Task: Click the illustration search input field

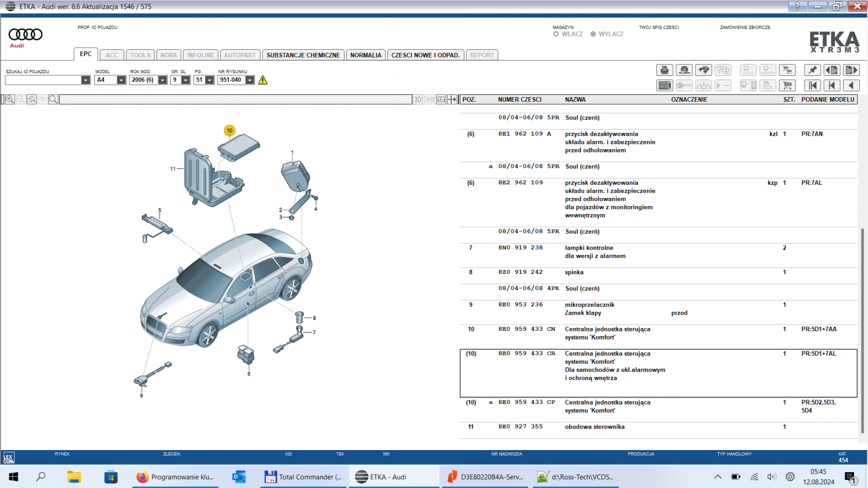Action: point(235,99)
